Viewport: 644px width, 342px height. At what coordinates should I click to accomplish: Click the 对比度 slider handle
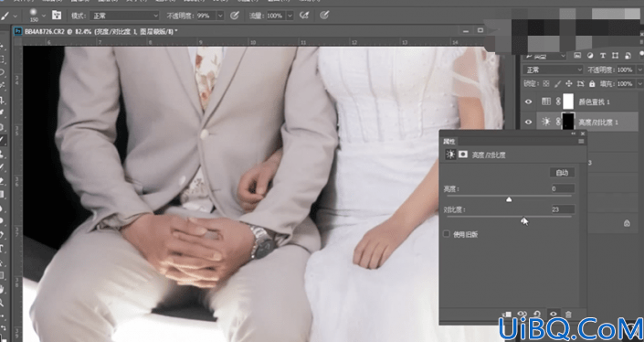[523, 220]
